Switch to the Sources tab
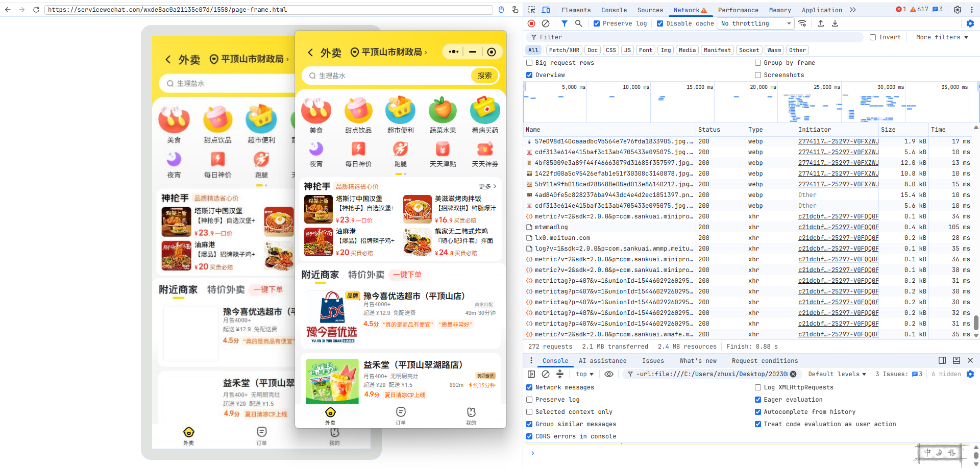The image size is (980, 468). click(650, 10)
